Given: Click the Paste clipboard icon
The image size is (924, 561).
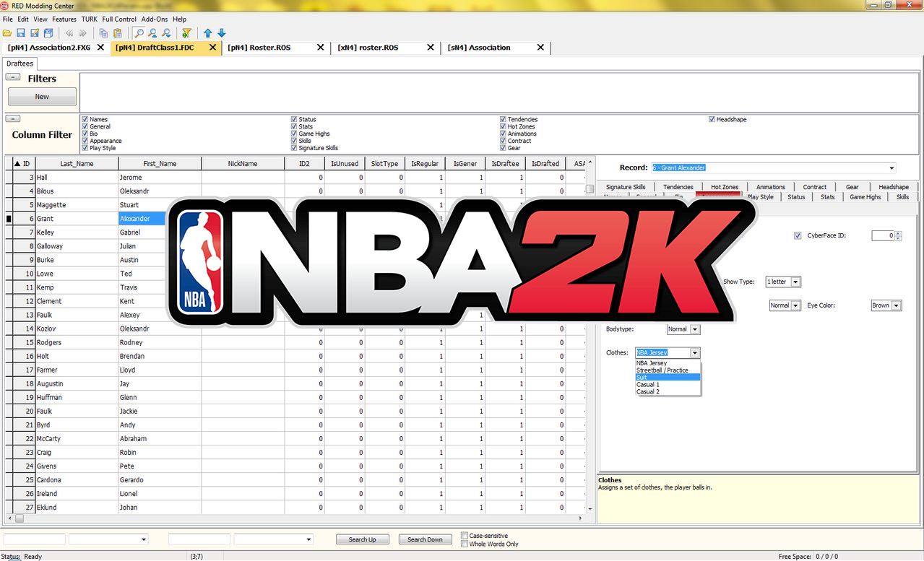Looking at the screenshot, I should coord(118,33).
